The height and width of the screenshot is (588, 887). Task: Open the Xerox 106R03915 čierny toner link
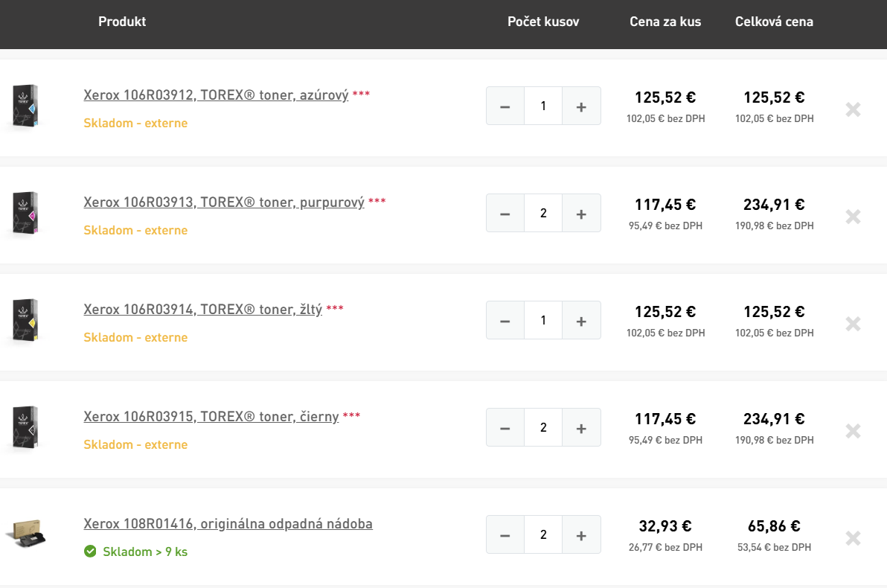[211, 417]
